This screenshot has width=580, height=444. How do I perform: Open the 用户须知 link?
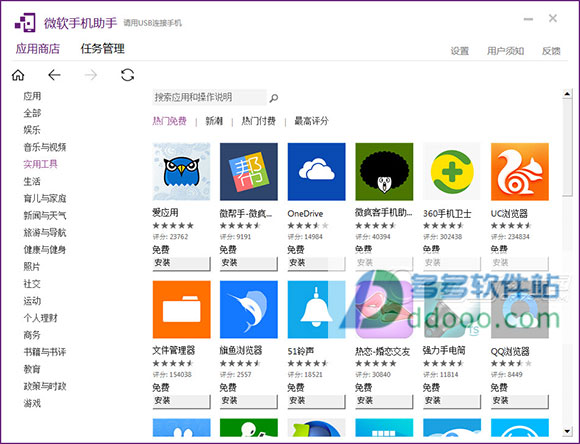click(x=505, y=51)
